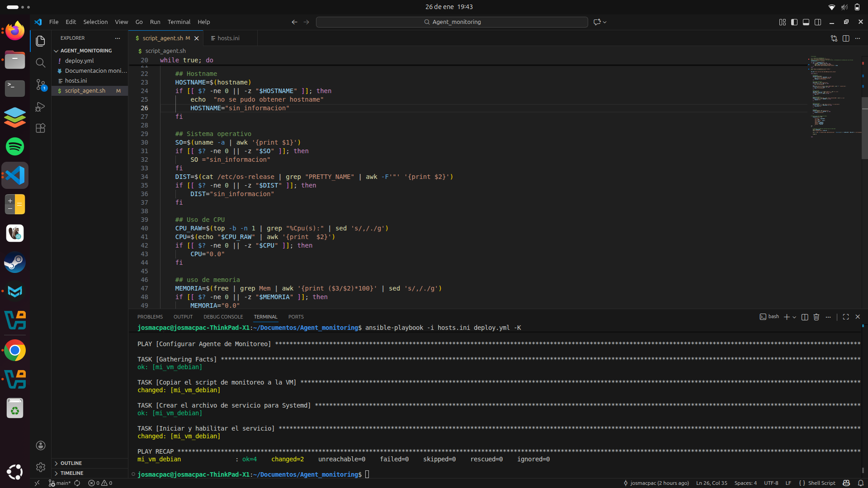Image resolution: width=868 pixels, height=488 pixels.
Task: Open the Search view in the Activity Bar
Action: (x=40, y=63)
